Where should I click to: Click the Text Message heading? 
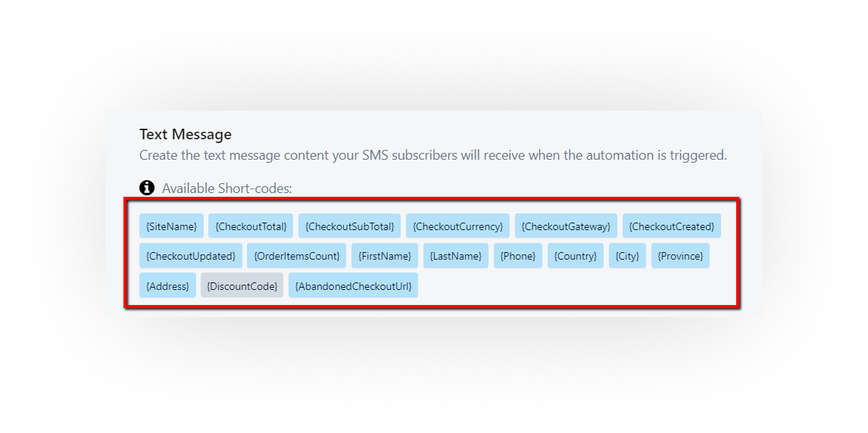coord(186,135)
